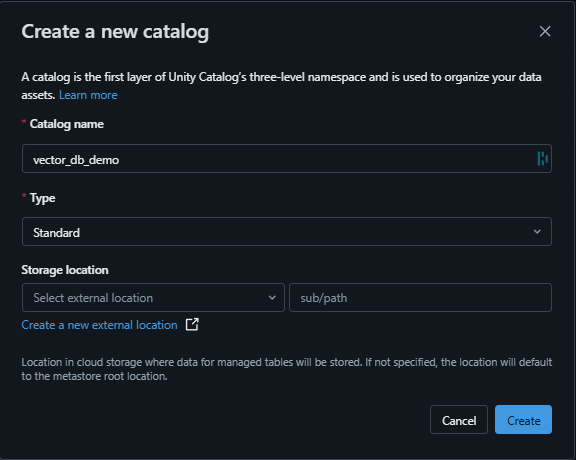Click the Type field label

pyautogui.click(x=43, y=198)
